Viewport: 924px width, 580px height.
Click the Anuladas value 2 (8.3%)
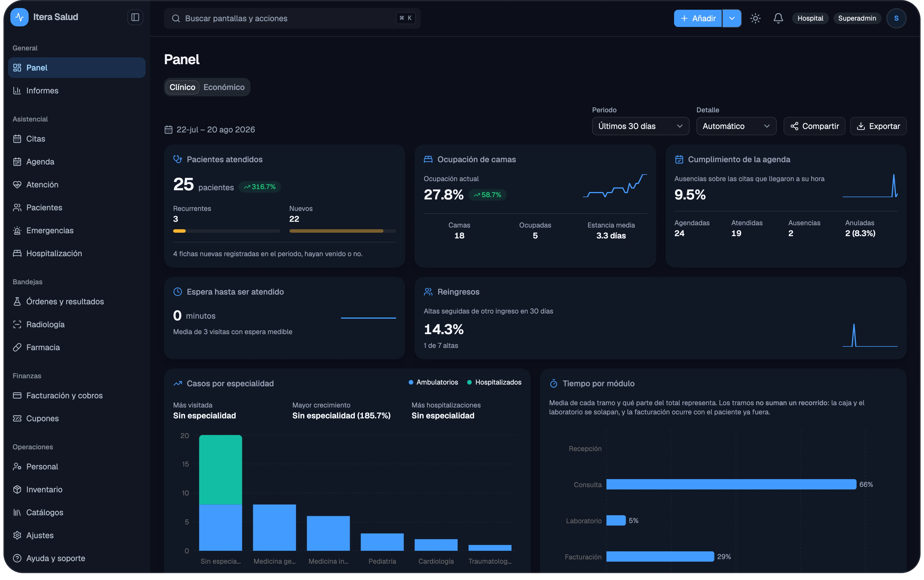tap(860, 233)
